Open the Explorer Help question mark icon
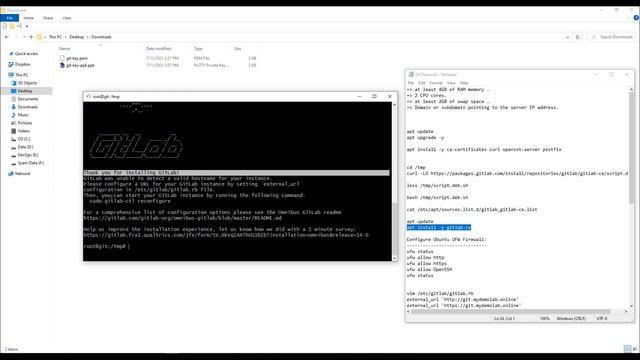Screen dimensions: 640x360 click(636, 18)
